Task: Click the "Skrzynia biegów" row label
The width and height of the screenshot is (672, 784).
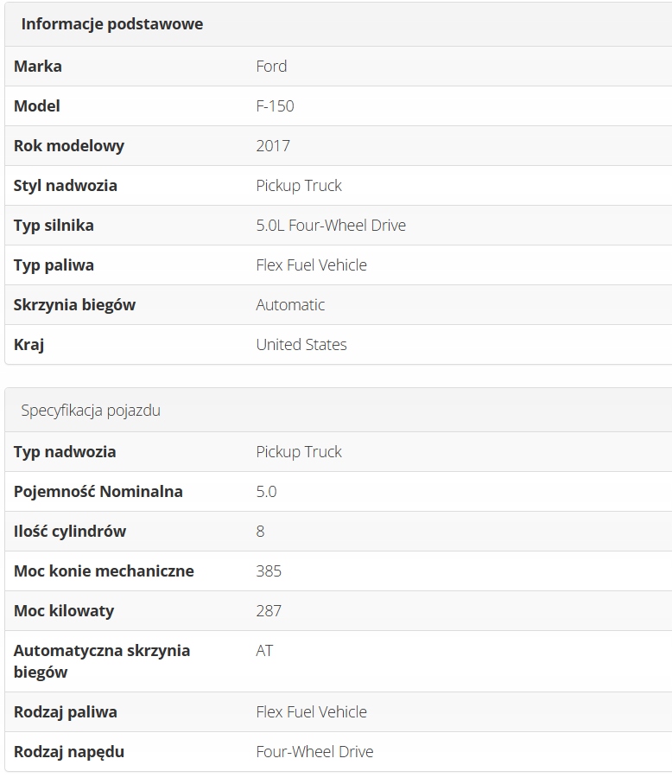Action: pos(74,305)
